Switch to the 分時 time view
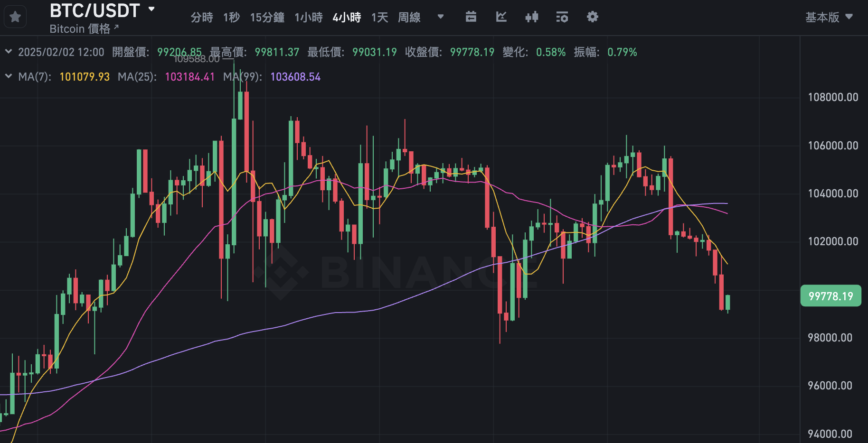Screen dimensions: 868x443 [202, 18]
